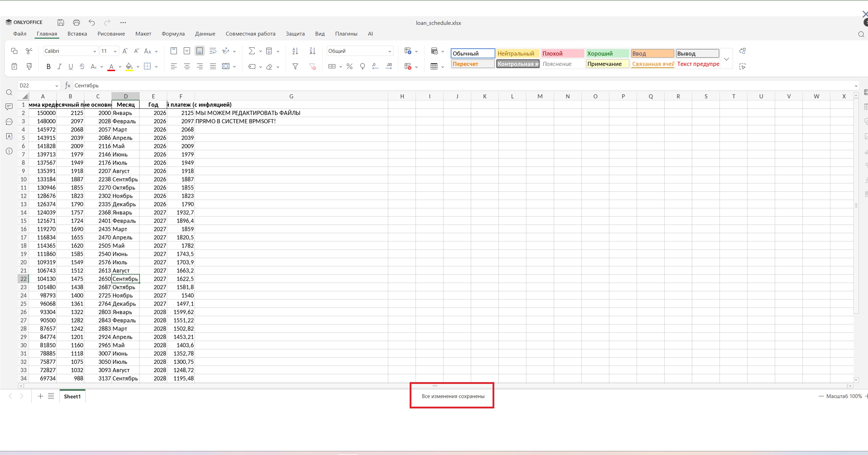868x455 pixels.
Task: Add a new sheet with the plus button
Action: point(40,396)
